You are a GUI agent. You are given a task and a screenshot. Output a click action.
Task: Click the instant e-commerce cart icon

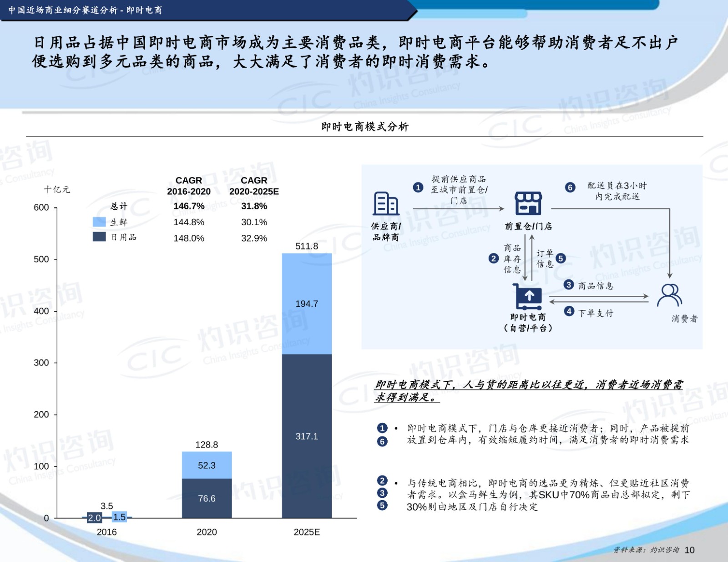click(528, 296)
